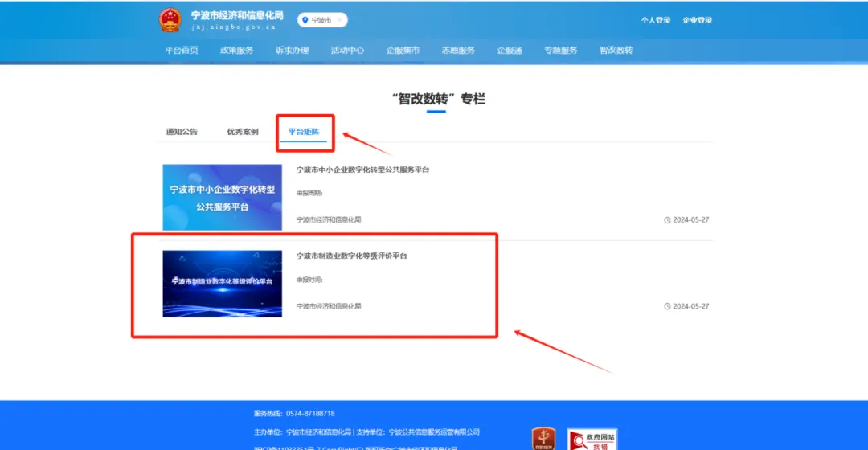The width and height of the screenshot is (868, 450).
Task: Open the 宁波市 location dropdown
Action: point(323,20)
